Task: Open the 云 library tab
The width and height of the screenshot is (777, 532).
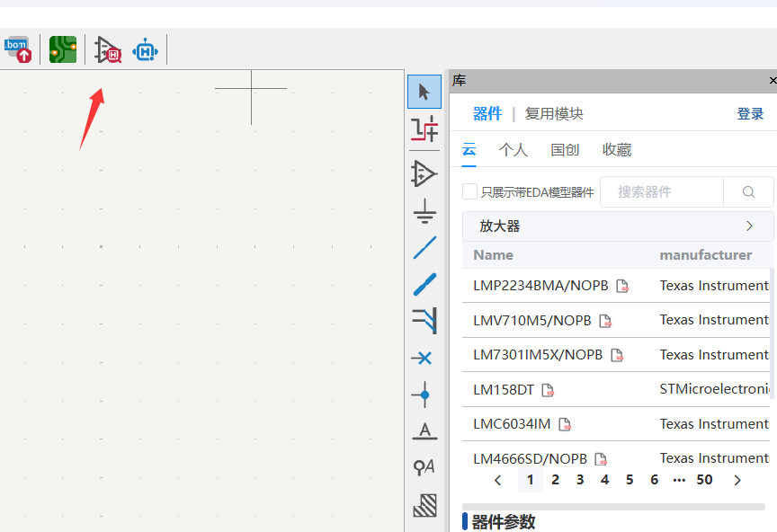Action: point(469,149)
